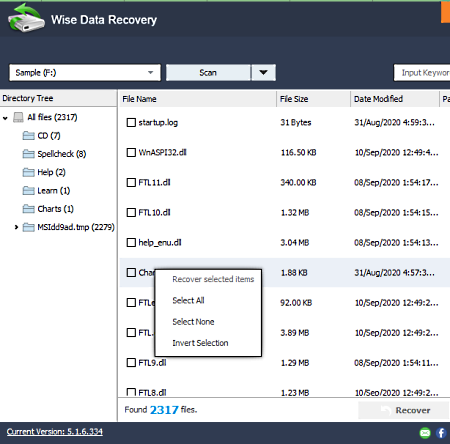The image size is (450, 444).
Task: Select the Help (2) folder
Action: point(51,172)
